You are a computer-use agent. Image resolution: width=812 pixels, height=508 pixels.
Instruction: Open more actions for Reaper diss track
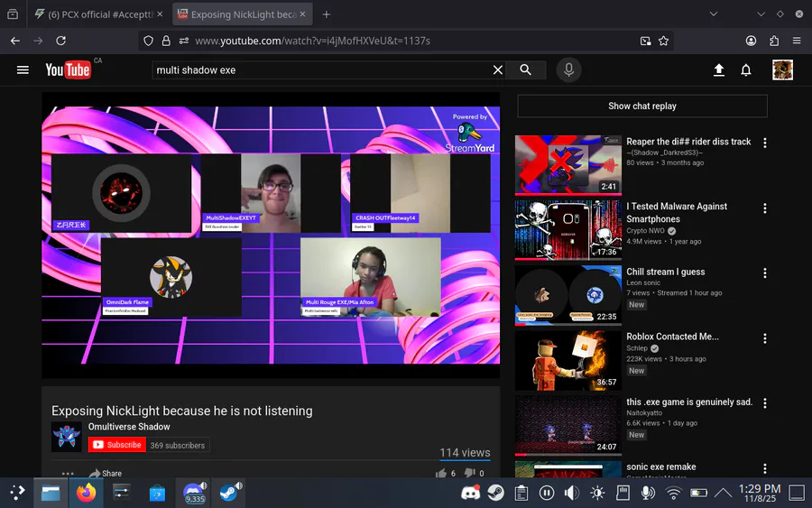pos(765,143)
